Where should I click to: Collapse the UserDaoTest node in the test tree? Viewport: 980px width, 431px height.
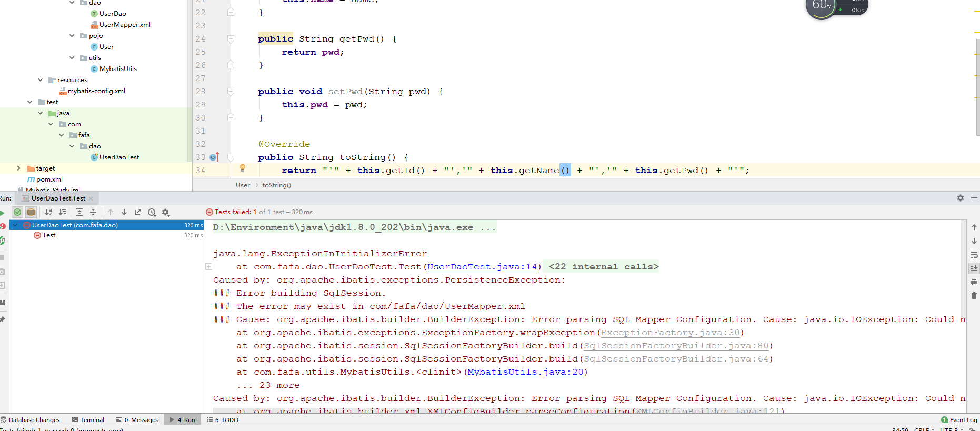pyautogui.click(x=15, y=225)
